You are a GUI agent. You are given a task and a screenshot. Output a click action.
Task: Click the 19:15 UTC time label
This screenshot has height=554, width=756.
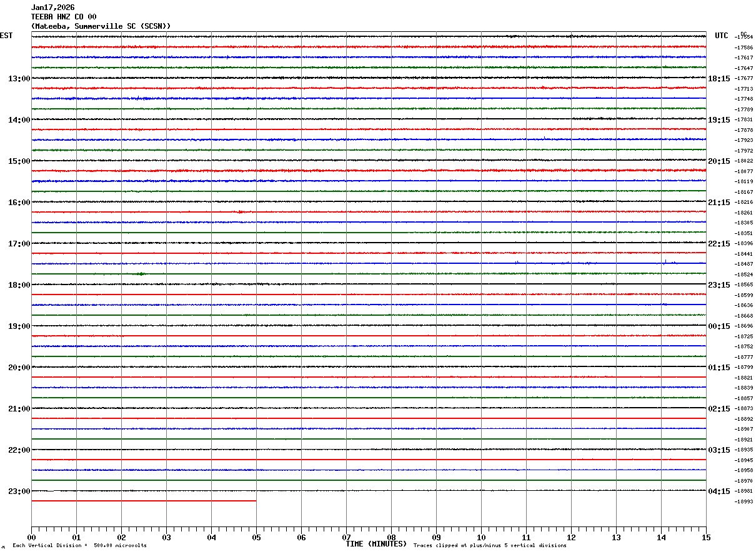[719, 120]
